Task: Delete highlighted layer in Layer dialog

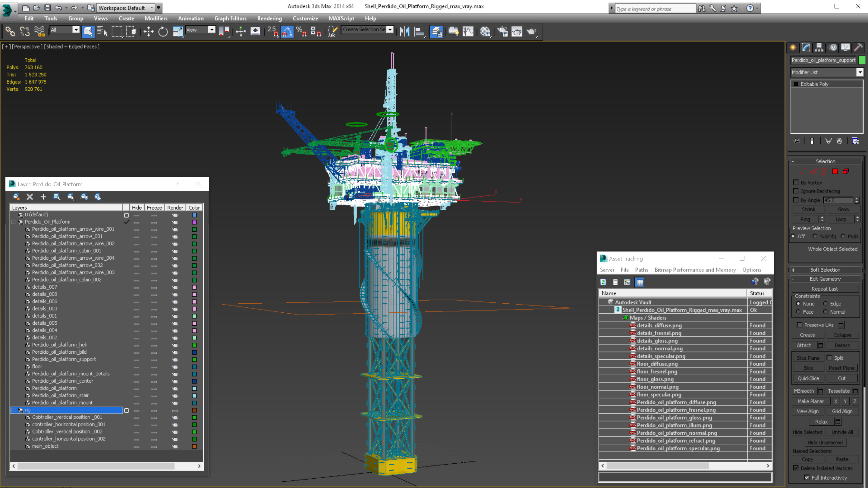Action: pos(30,197)
